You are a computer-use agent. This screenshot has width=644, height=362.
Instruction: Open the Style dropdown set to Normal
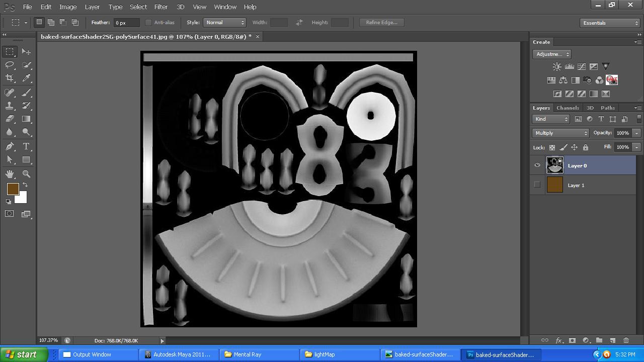[x=224, y=22]
